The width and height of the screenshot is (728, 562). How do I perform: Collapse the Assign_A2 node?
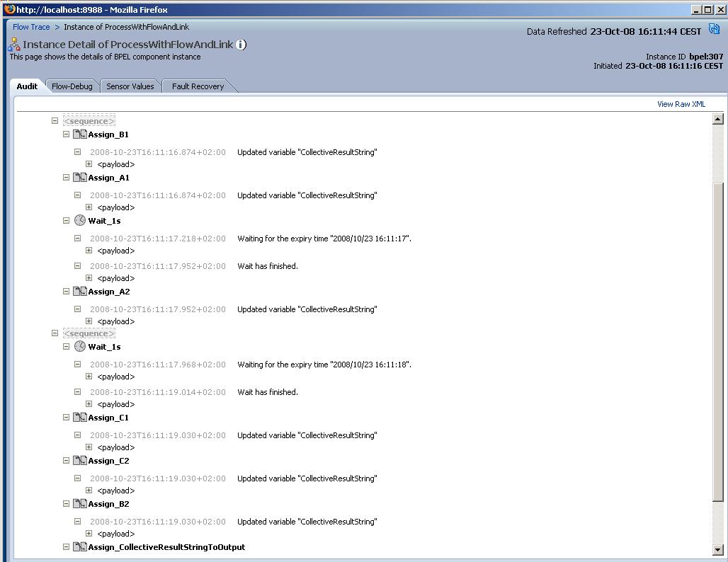click(66, 291)
